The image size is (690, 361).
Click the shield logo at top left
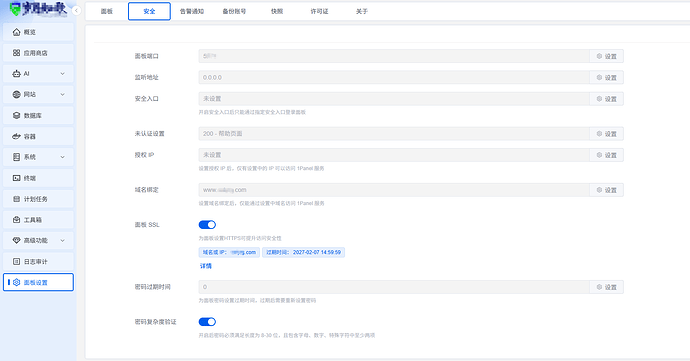pyautogui.click(x=15, y=9)
